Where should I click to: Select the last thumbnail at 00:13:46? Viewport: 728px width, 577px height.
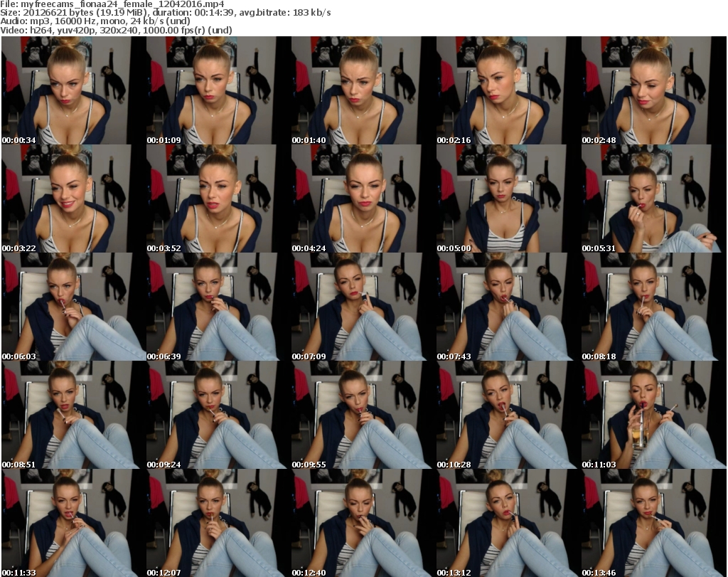(653, 523)
